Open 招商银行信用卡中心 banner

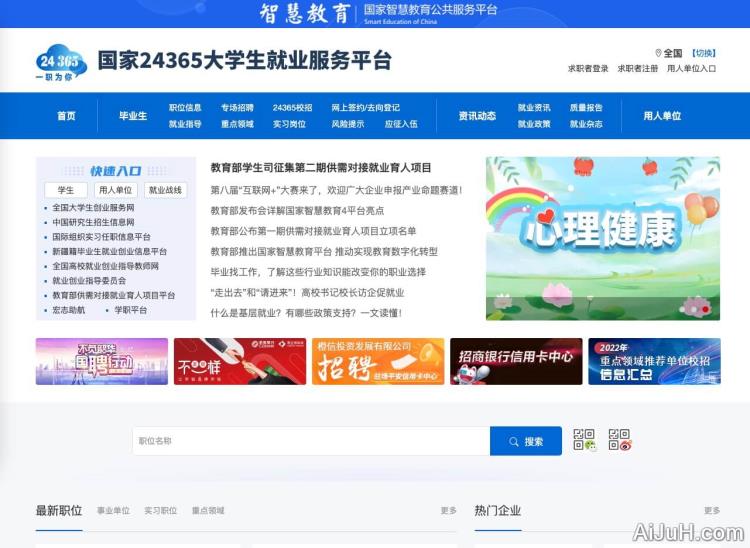tap(516, 362)
